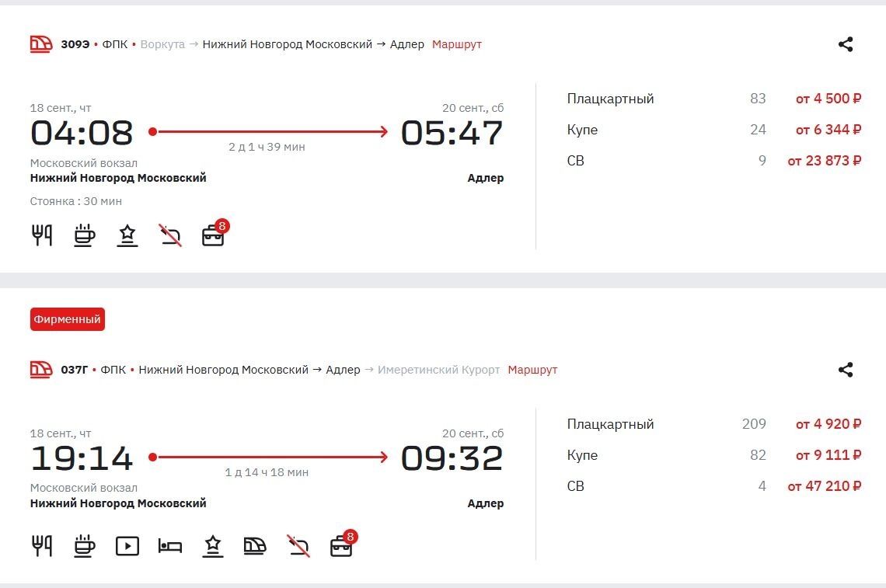The height and width of the screenshot is (588, 886).
Task: Select Купе from 9 111 ₽ on train 037Г
Action: [828, 455]
